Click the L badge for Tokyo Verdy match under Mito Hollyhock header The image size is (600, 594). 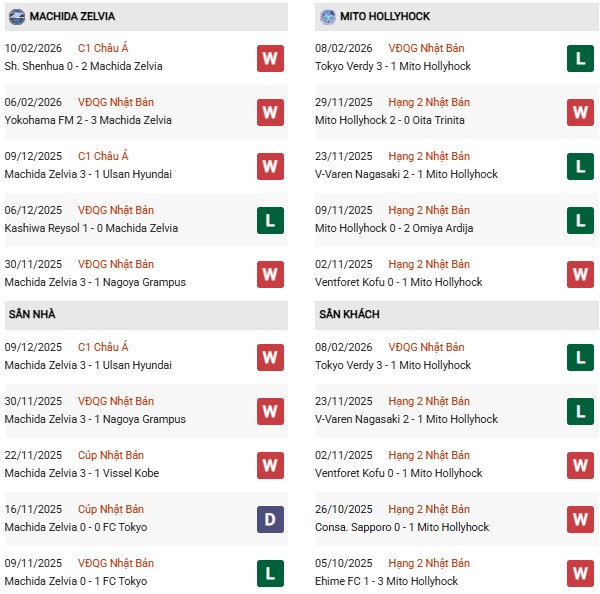(x=581, y=58)
